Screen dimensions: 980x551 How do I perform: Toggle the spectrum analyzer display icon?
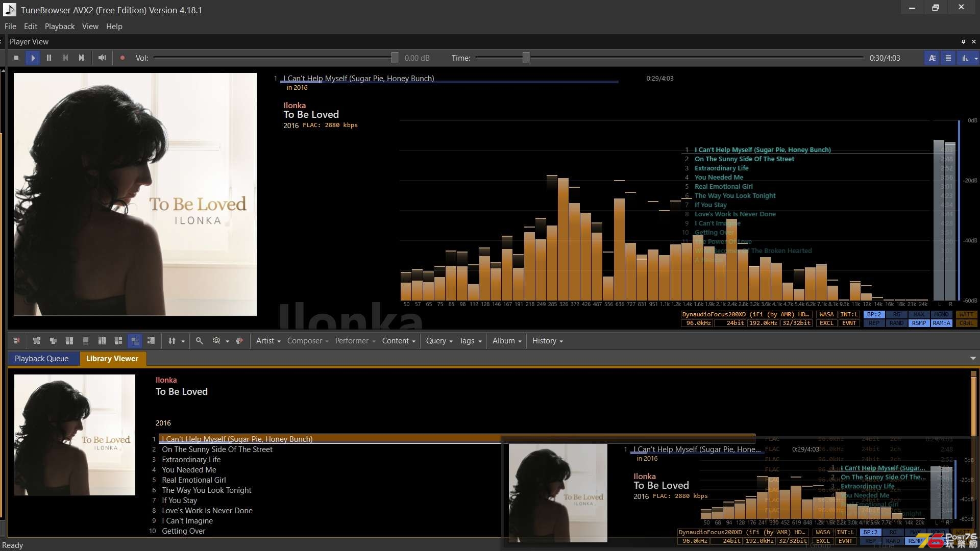coord(965,58)
